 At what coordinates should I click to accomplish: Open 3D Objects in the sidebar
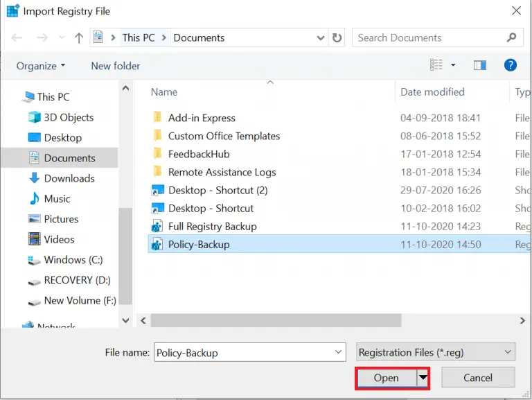pos(61,117)
